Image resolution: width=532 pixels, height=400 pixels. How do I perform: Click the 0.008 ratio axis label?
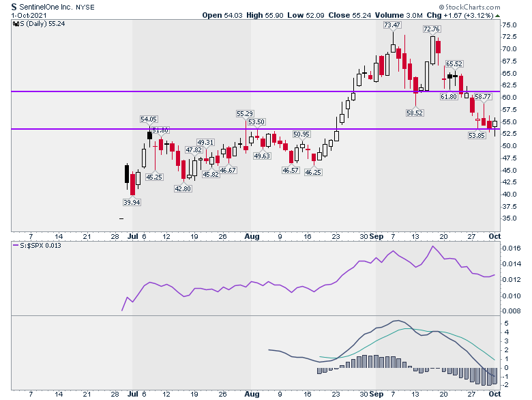coord(512,311)
